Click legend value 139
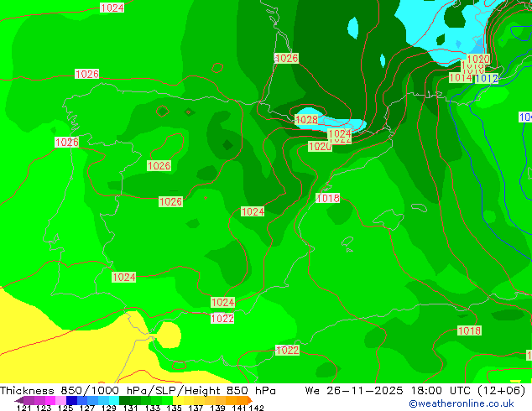 tap(217, 408)
